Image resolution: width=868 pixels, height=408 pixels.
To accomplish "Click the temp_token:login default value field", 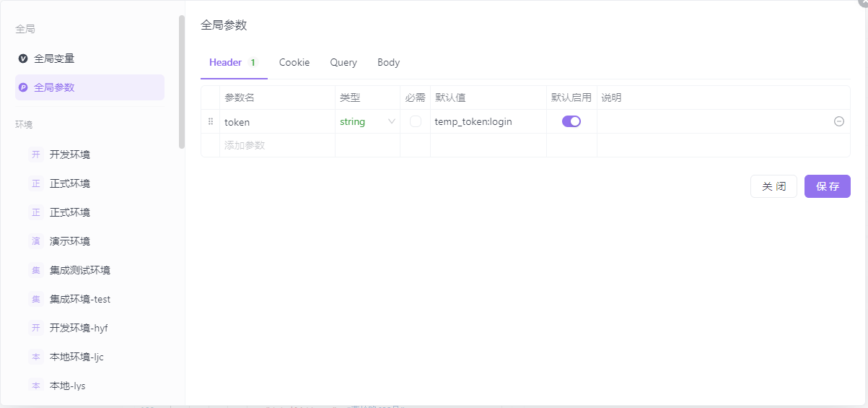I will 488,121.
